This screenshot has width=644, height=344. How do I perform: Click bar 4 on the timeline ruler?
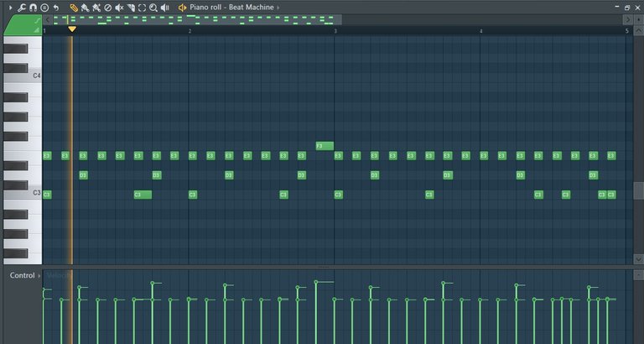click(481, 31)
